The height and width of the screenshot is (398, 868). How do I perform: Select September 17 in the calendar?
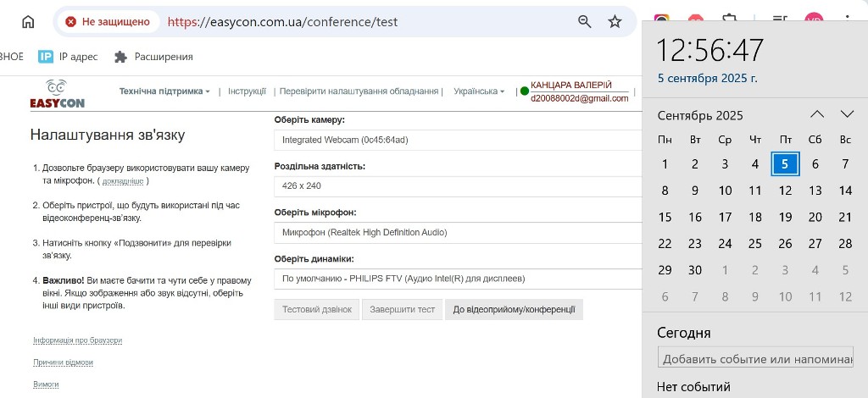(x=725, y=217)
